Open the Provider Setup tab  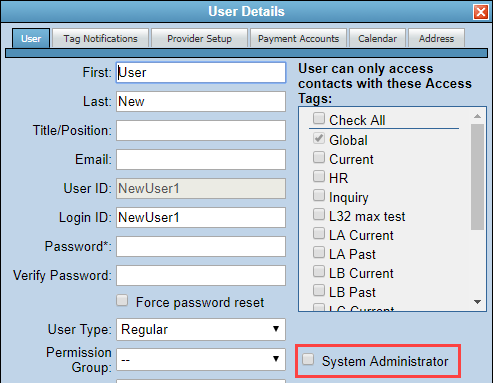[199, 39]
